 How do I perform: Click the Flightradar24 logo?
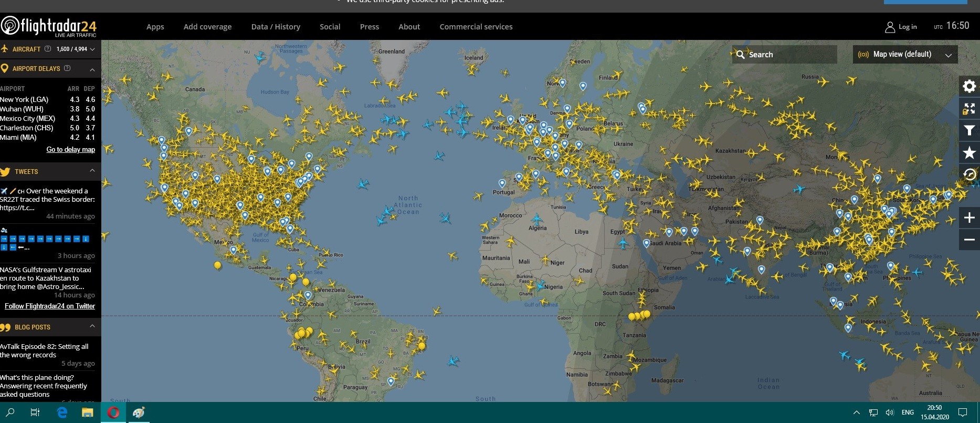(x=49, y=26)
